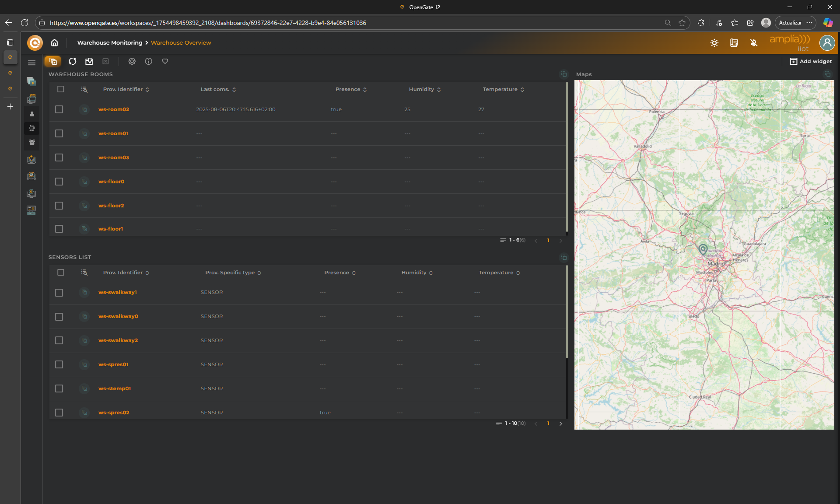Open dashboard settings gear icon

click(132, 61)
